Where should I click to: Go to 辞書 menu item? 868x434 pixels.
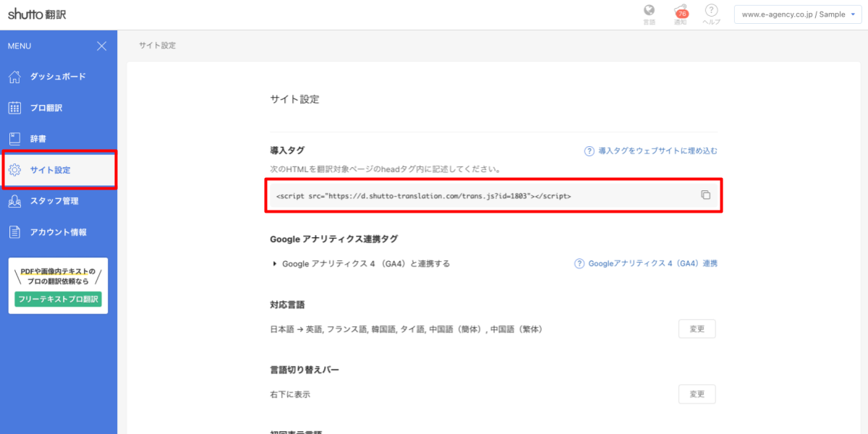59,138
